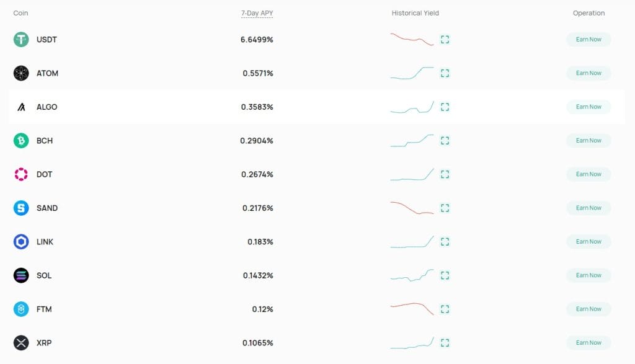Click Earn Now for USDT

point(588,39)
